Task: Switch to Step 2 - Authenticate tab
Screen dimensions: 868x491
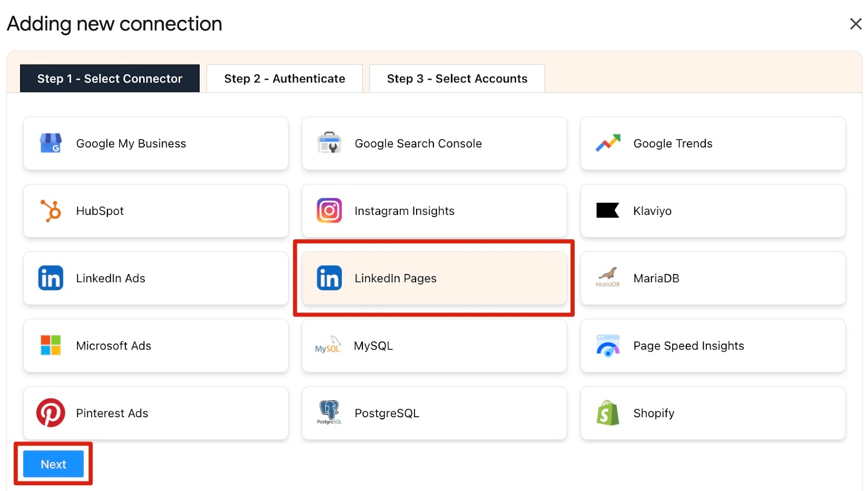Action: pos(284,79)
